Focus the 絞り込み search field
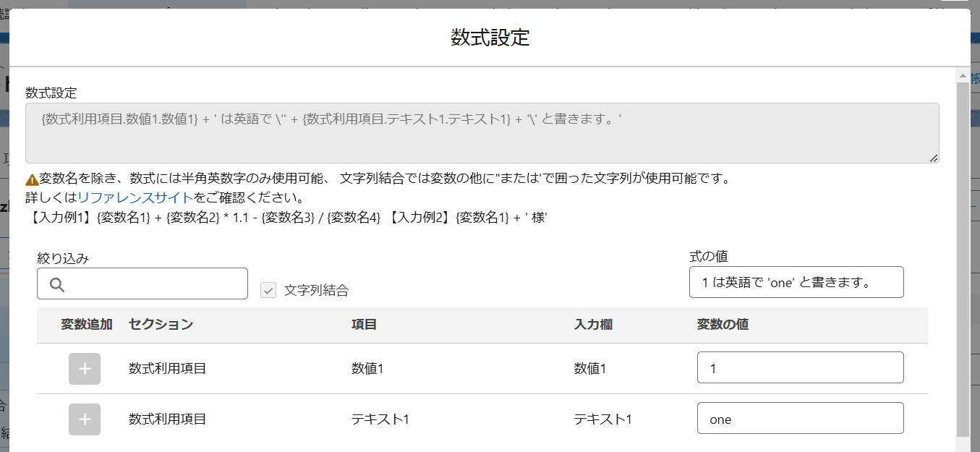This screenshot has width=980, height=452. point(142,283)
